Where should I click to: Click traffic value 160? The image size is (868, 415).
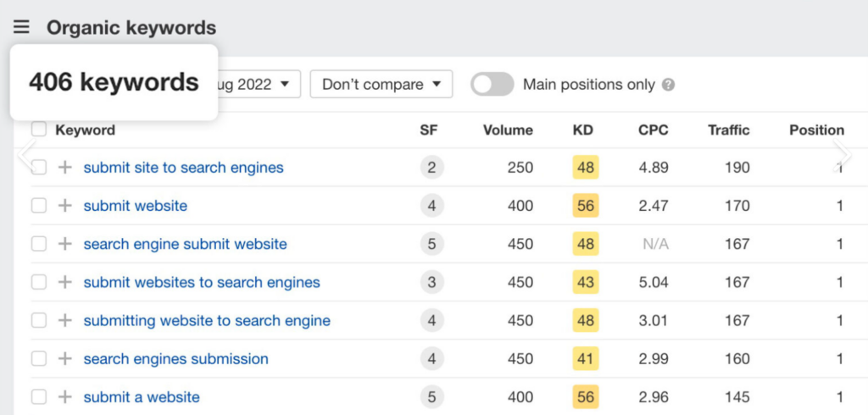pyautogui.click(x=737, y=358)
